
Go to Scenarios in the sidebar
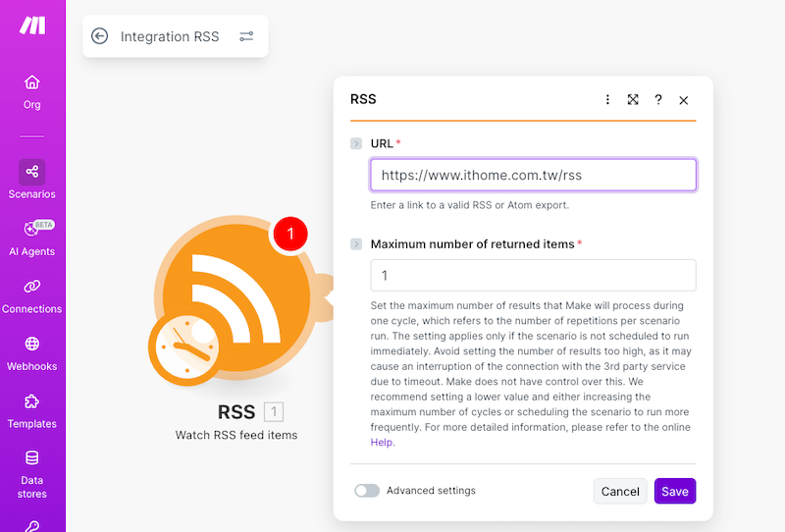(x=32, y=181)
